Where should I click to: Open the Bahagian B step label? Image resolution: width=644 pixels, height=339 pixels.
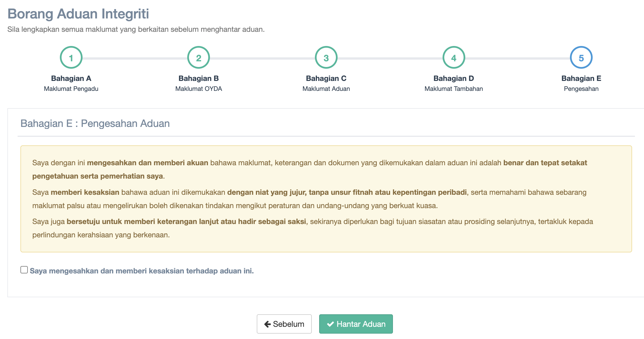(x=199, y=78)
